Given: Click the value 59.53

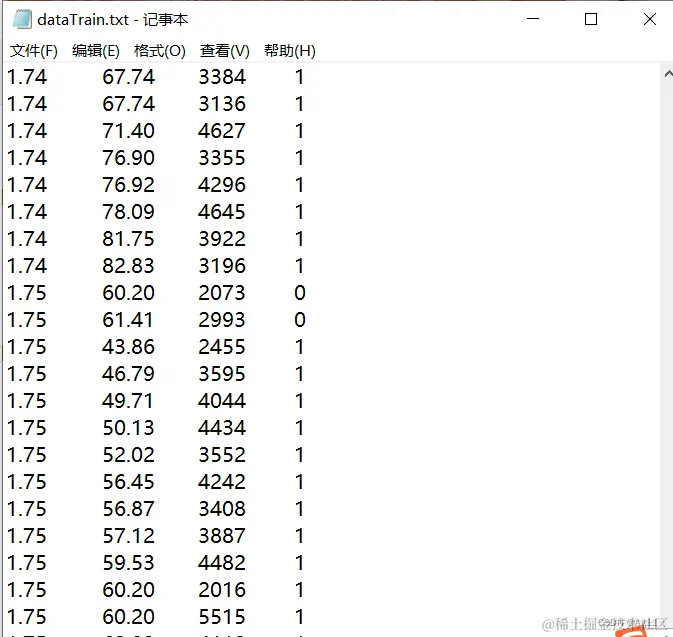Looking at the screenshot, I should click(x=128, y=563).
